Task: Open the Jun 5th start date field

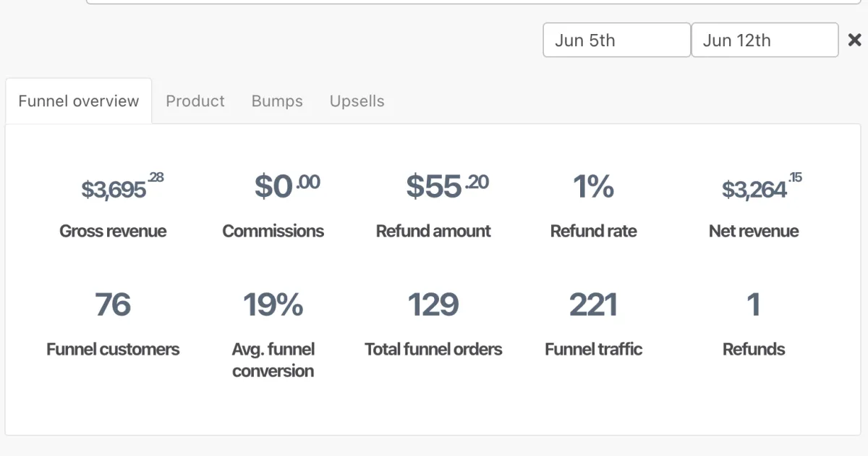Action: tap(616, 41)
